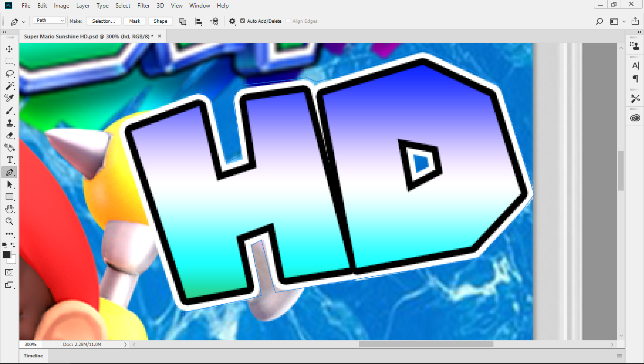Select the Lasso tool
644x364 pixels.
click(x=9, y=73)
